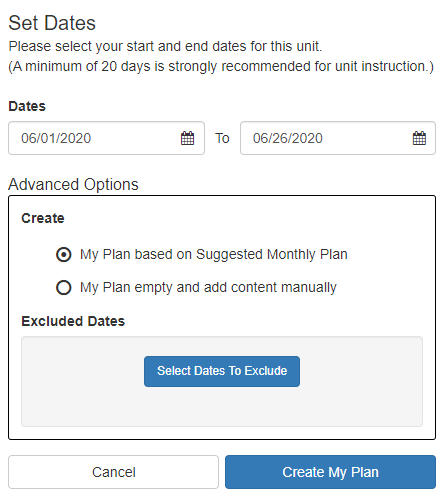The width and height of the screenshot is (442, 503).
Task: Click empty gray Excluded Dates panel area
Action: [x=222, y=408]
